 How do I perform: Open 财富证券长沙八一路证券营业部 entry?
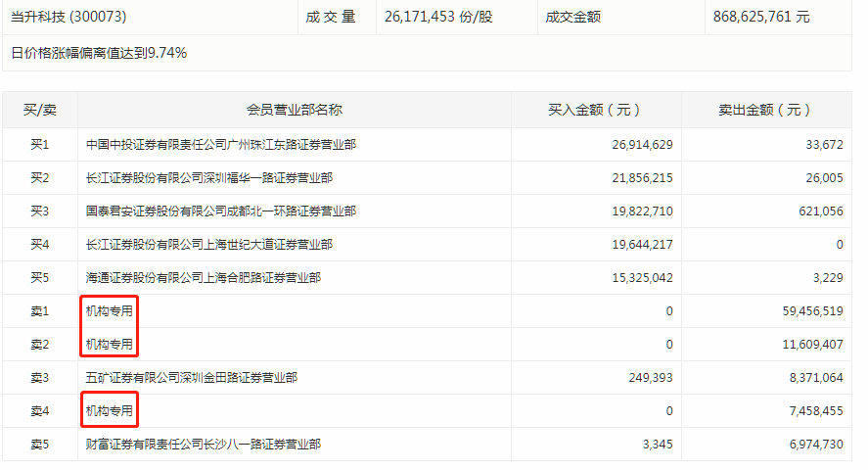click(x=203, y=445)
